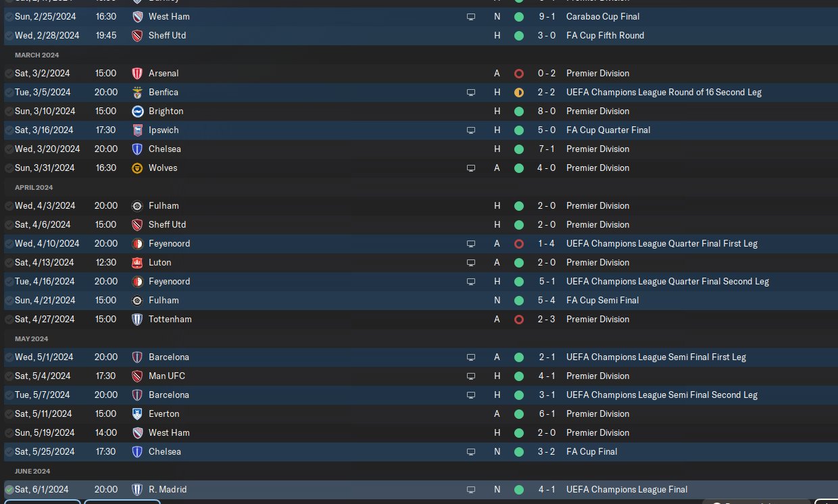Select the UEFA Champions League Final competition link
Image resolution: width=838 pixels, height=504 pixels.
click(626, 489)
